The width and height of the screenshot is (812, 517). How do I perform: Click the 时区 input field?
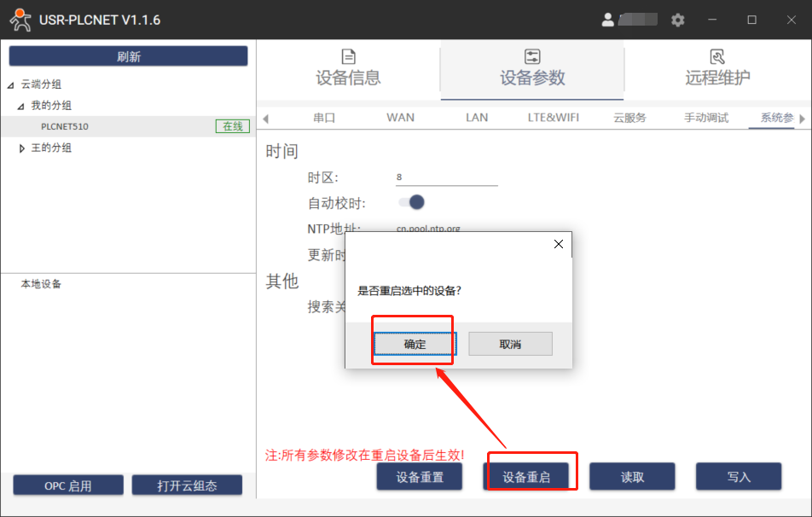point(446,177)
